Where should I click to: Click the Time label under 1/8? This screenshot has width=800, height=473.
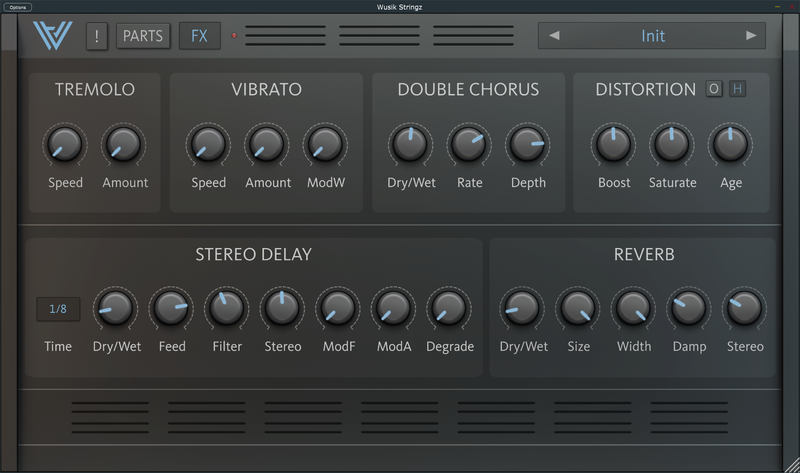click(x=58, y=346)
